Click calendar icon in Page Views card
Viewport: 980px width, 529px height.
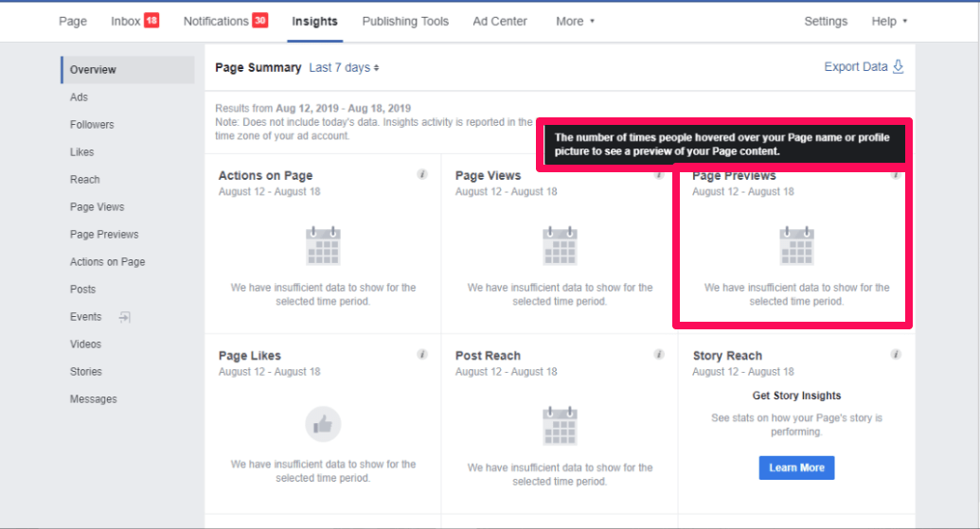coord(560,246)
